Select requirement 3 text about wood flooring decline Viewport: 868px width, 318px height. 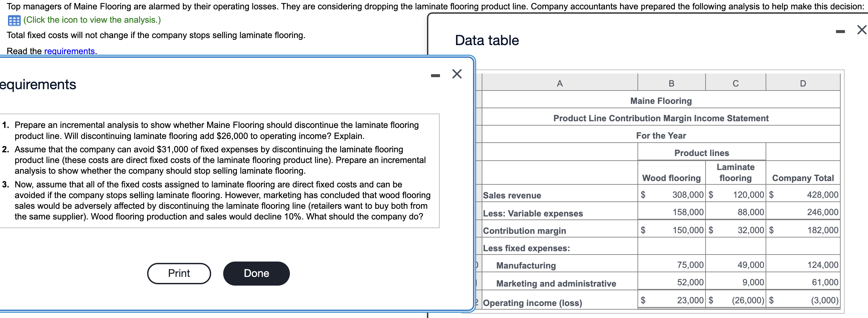click(223, 200)
